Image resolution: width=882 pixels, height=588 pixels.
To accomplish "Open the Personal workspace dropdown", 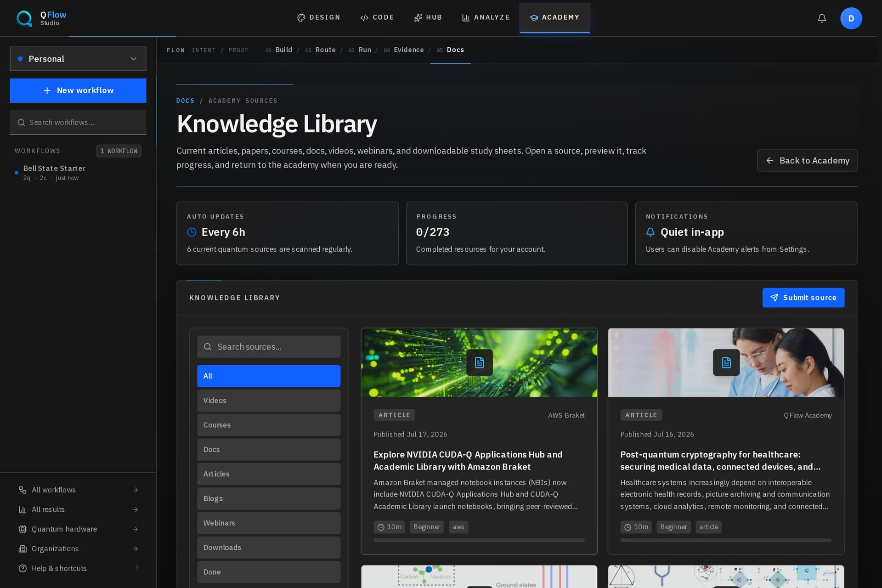I will pyautogui.click(x=78, y=59).
